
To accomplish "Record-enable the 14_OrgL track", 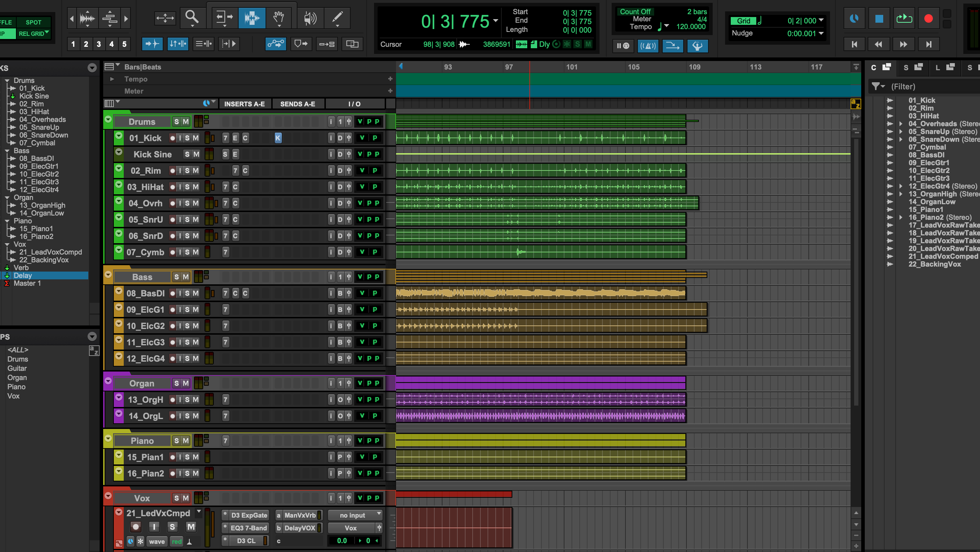I will point(173,416).
